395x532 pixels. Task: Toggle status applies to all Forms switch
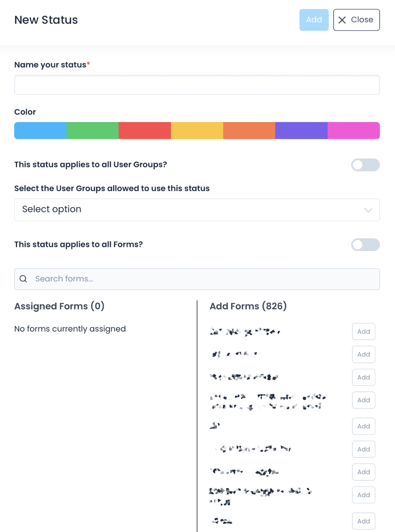coord(365,245)
